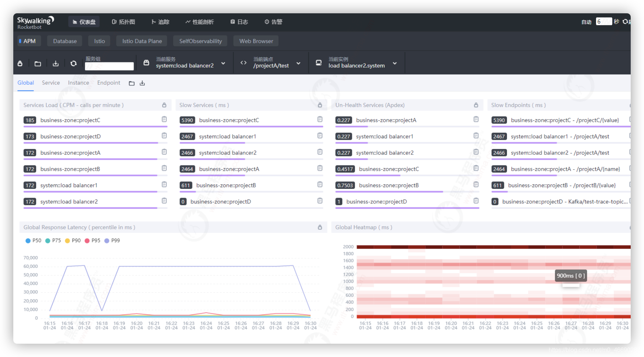The height and width of the screenshot is (357, 644).
Task: Copy system::load balancer1 in Un-Health Services list
Action: [x=476, y=136]
